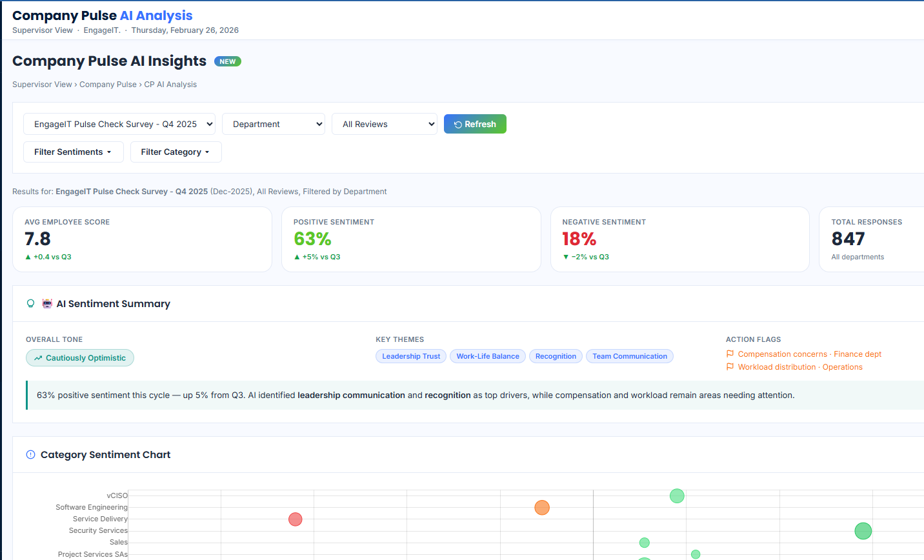Click the Sales axis label
The image size is (924, 560).
[119, 542]
